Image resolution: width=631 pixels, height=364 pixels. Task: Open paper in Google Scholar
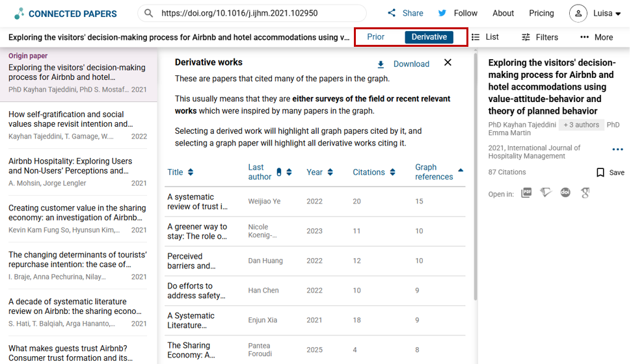click(585, 193)
